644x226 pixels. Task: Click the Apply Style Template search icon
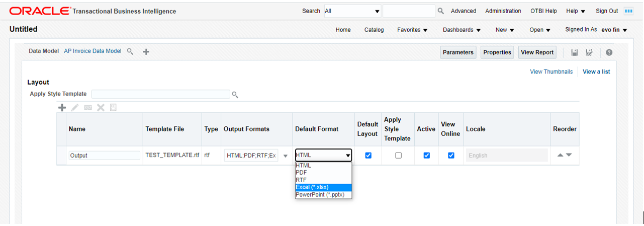[235, 94]
